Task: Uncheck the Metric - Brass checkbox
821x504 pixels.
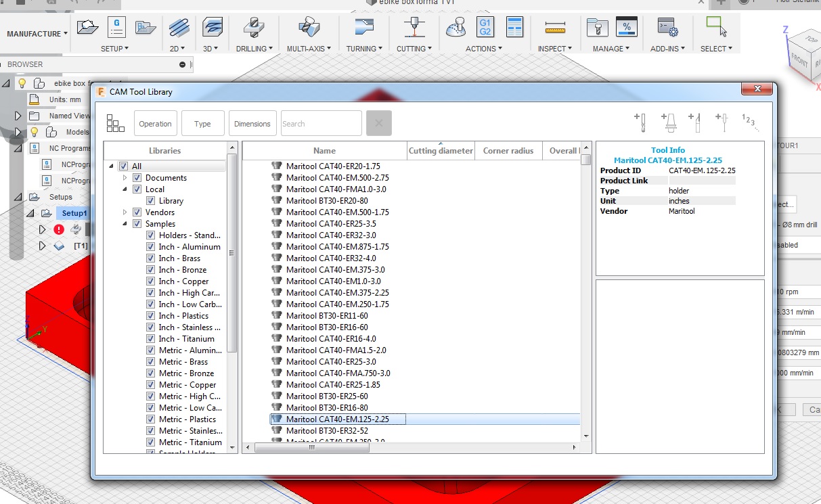Action: pyautogui.click(x=150, y=362)
